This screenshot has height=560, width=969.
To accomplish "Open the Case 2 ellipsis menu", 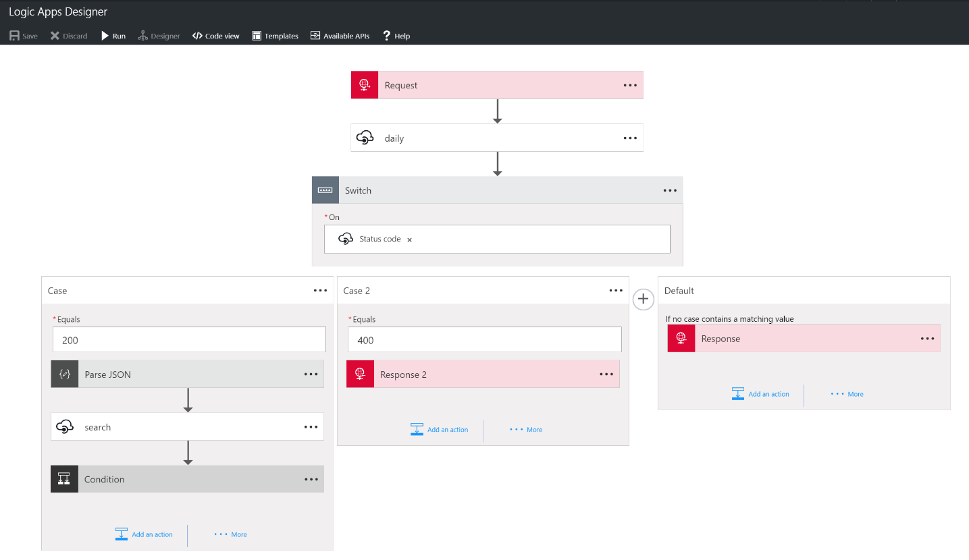I will pyautogui.click(x=615, y=290).
